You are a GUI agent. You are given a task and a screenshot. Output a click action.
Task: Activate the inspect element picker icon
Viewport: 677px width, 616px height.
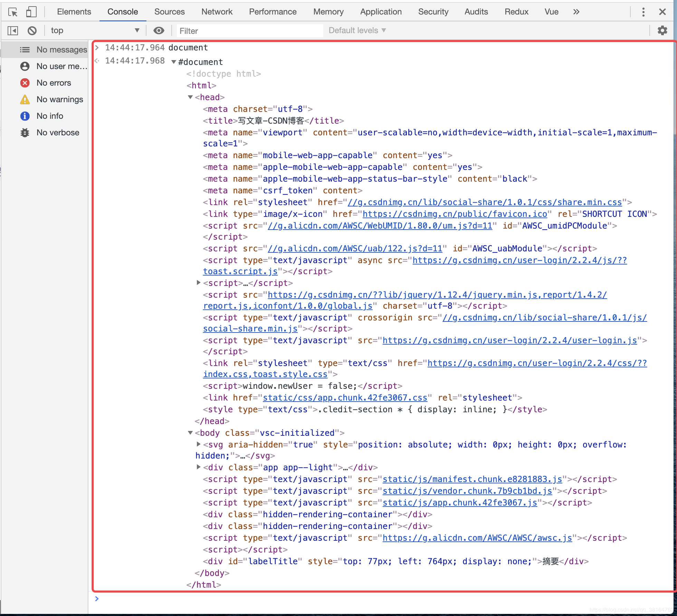13,12
